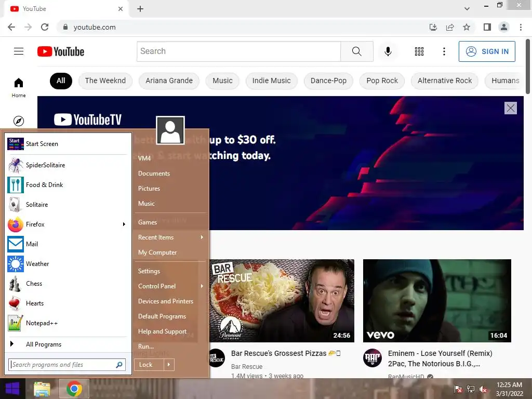This screenshot has width=532, height=399.
Task: Expand the Recent Items submenu
Action: (x=170, y=237)
